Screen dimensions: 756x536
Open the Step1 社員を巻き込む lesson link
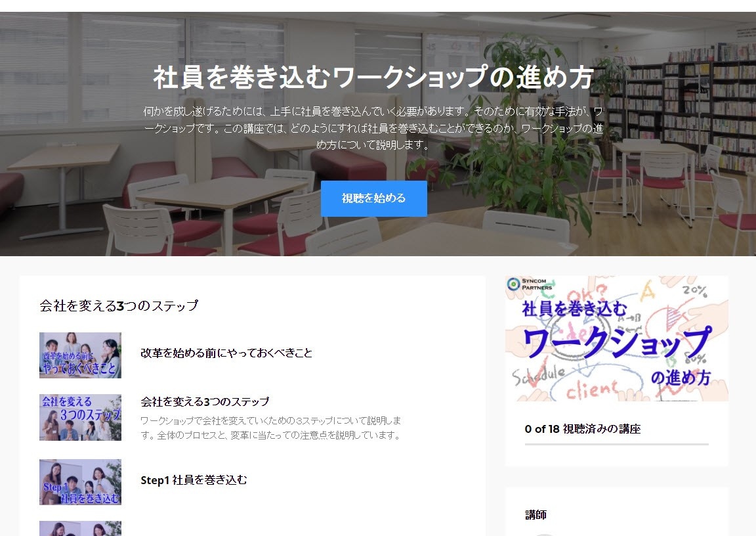pos(194,480)
